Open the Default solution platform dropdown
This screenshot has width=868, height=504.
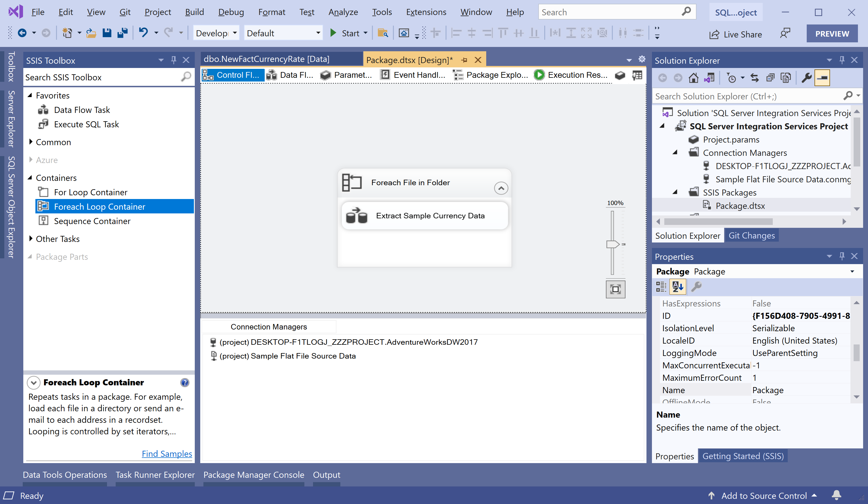[318, 33]
